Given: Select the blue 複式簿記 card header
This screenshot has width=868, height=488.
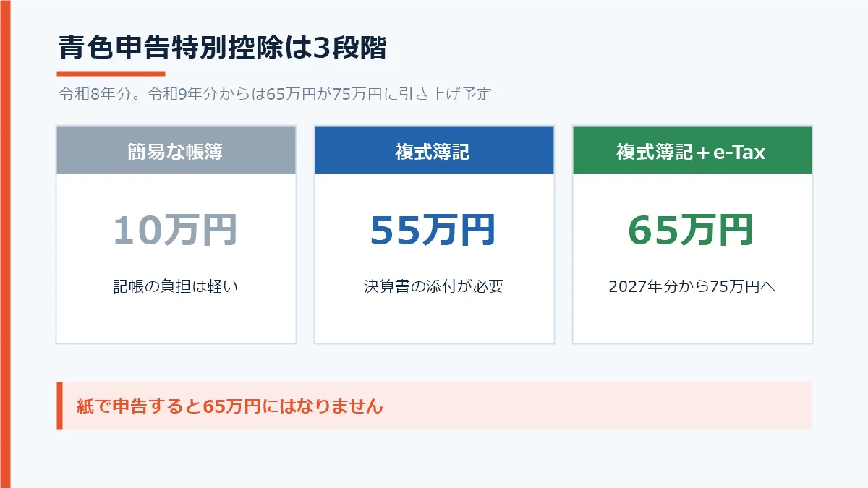Looking at the screenshot, I should (x=434, y=150).
